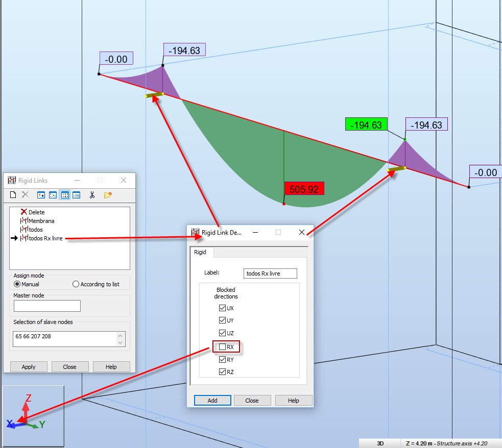The image size is (502, 448).
Task: Switch to small icons view in Rigid Links
Action: pos(53,194)
